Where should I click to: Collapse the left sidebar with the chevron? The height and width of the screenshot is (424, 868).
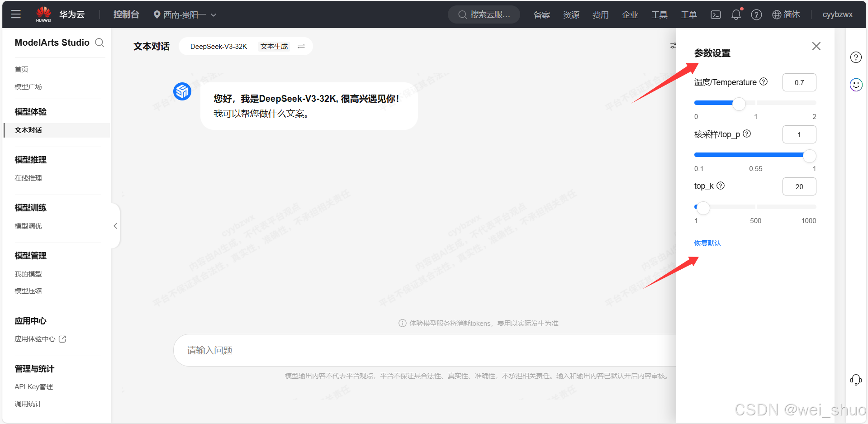pyautogui.click(x=115, y=226)
